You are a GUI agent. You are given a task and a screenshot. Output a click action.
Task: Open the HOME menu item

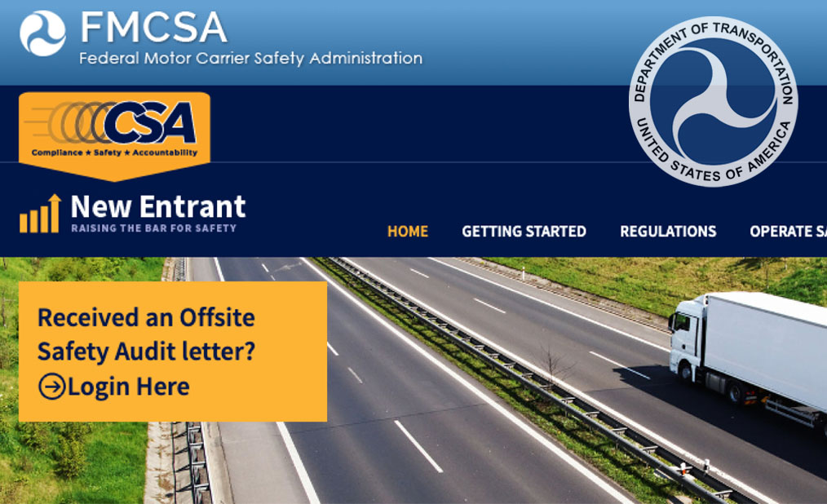408,232
